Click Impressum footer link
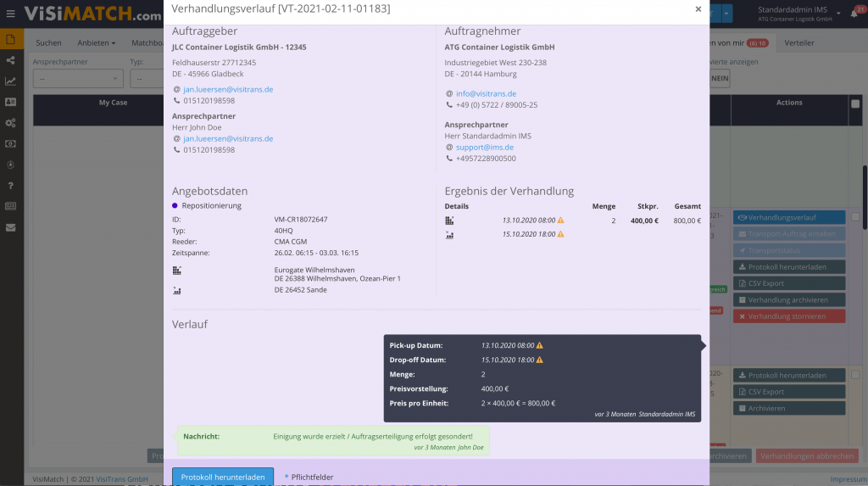 (849, 479)
